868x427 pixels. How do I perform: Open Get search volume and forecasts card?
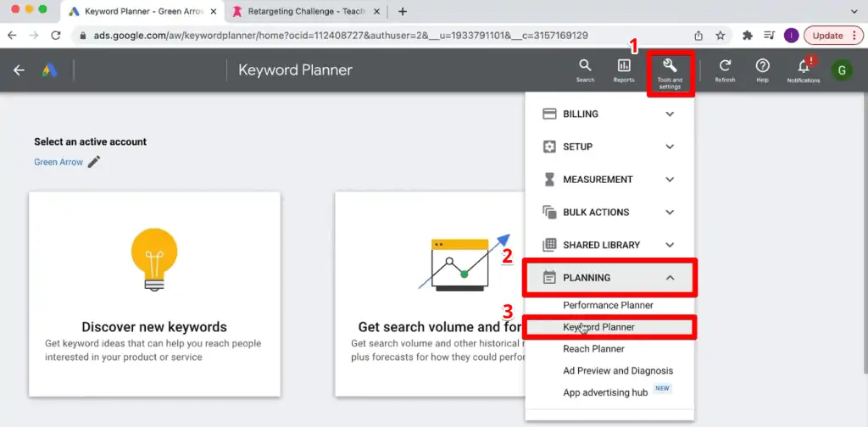[x=430, y=294]
